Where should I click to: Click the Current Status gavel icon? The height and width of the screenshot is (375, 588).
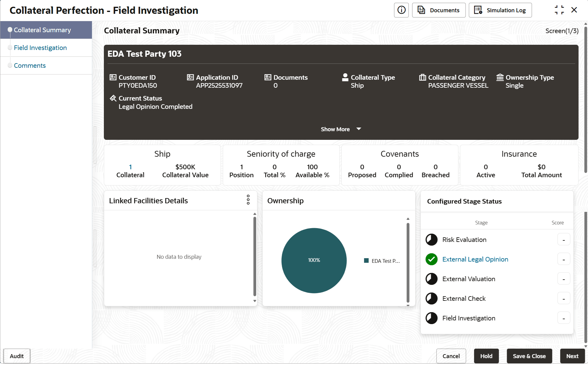(113, 98)
